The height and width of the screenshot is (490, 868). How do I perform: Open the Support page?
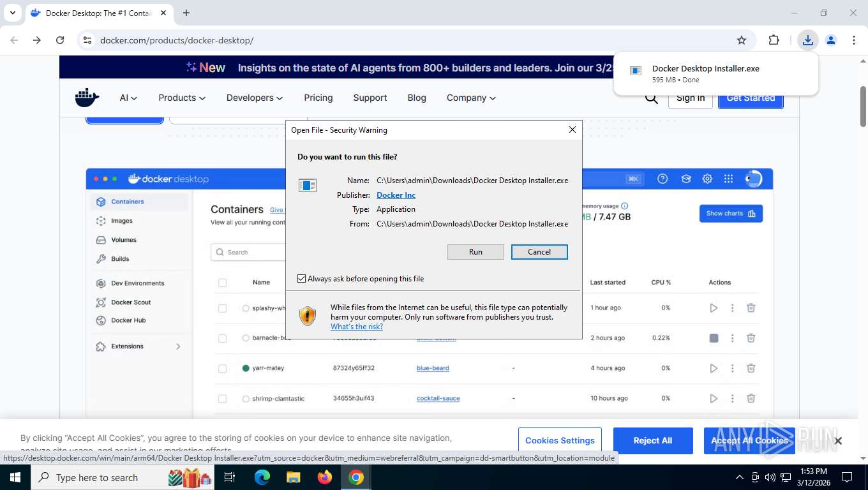[370, 98]
